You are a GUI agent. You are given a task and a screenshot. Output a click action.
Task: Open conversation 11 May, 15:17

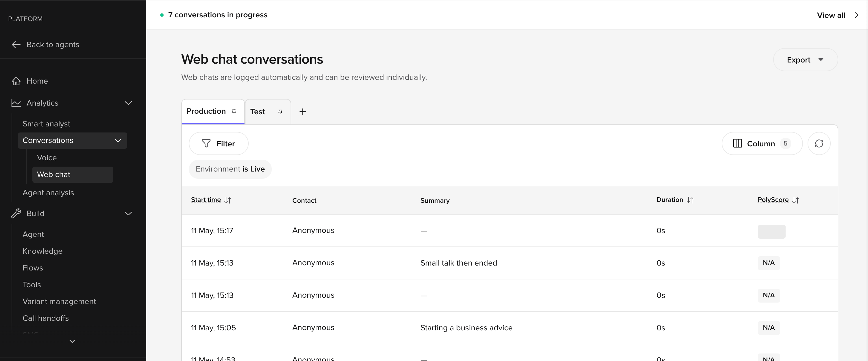point(509,231)
